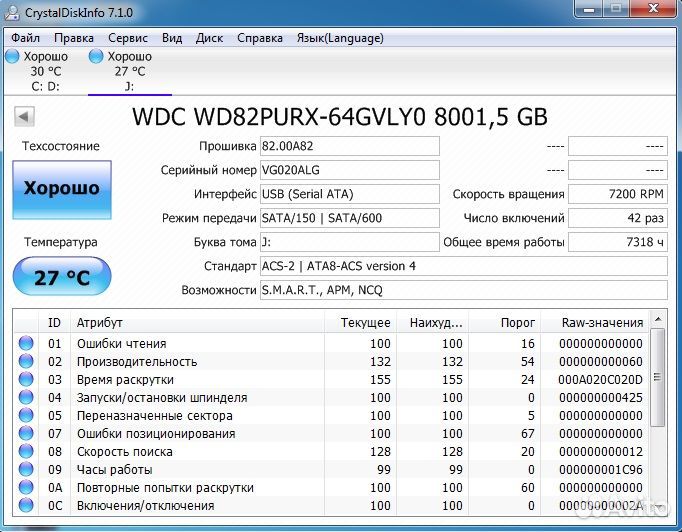Click the Интерфейс field USB (Serial ATA)

pos(350,194)
